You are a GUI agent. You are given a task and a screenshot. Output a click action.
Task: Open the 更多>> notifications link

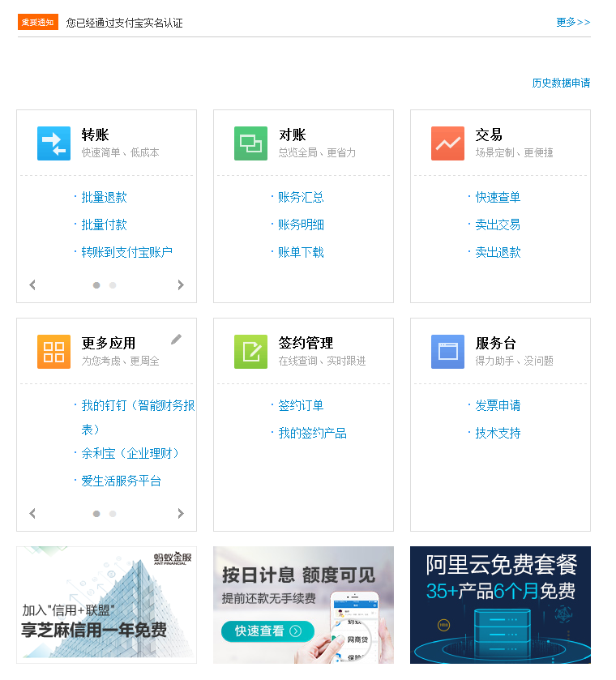572,23
